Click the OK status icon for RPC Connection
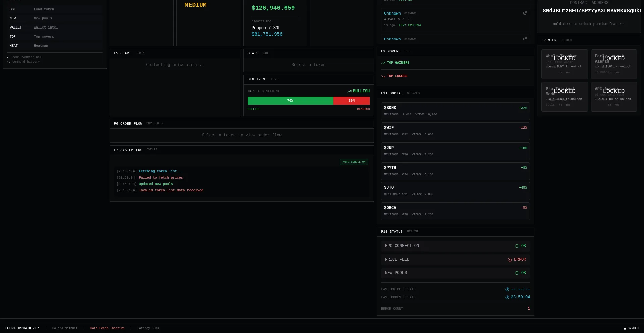Viewport: 644px width, 333px height. point(517,246)
